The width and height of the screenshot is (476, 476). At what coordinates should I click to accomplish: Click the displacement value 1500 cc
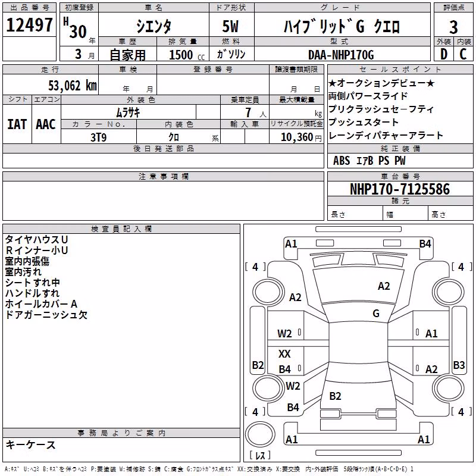(x=187, y=55)
